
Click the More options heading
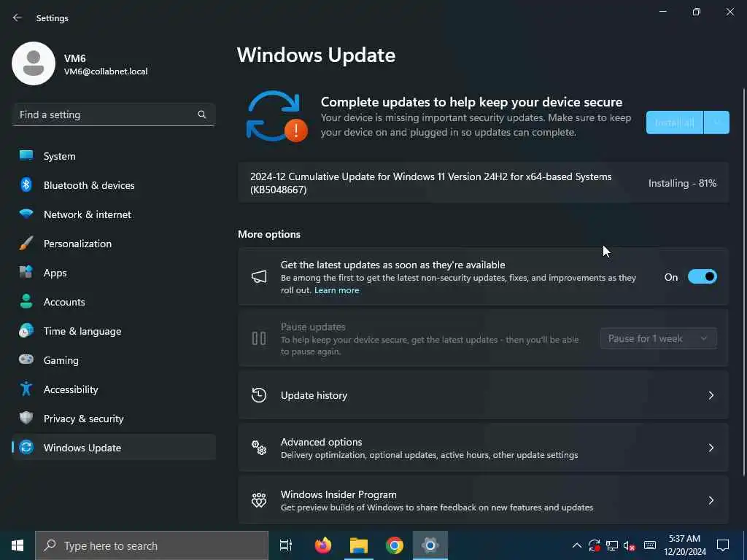coord(269,234)
